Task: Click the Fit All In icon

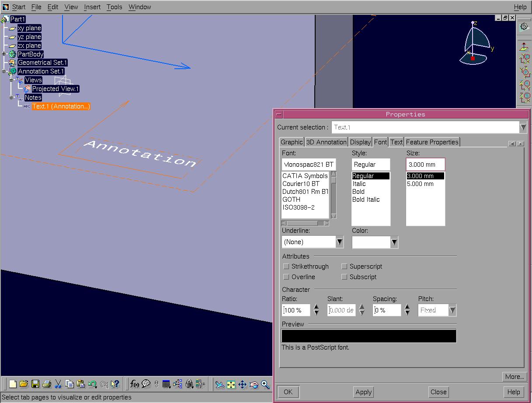Action: click(x=231, y=385)
